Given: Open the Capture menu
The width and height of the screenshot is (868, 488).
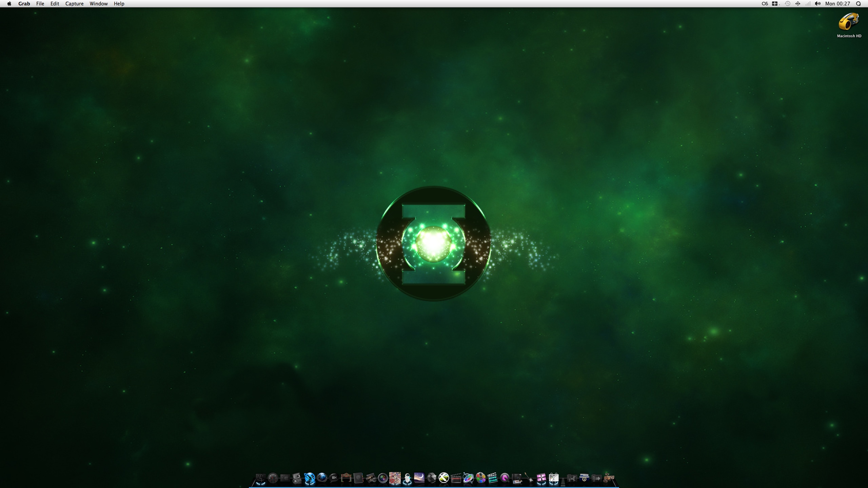Looking at the screenshot, I should (x=74, y=4).
